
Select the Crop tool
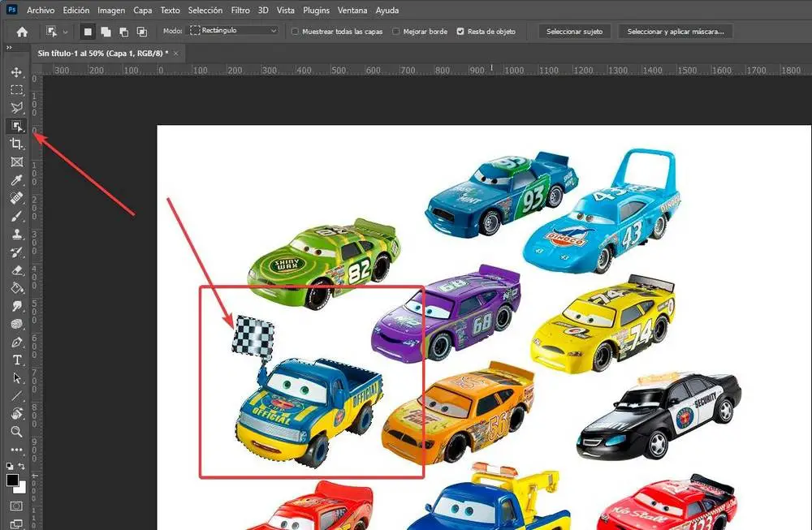(16, 144)
